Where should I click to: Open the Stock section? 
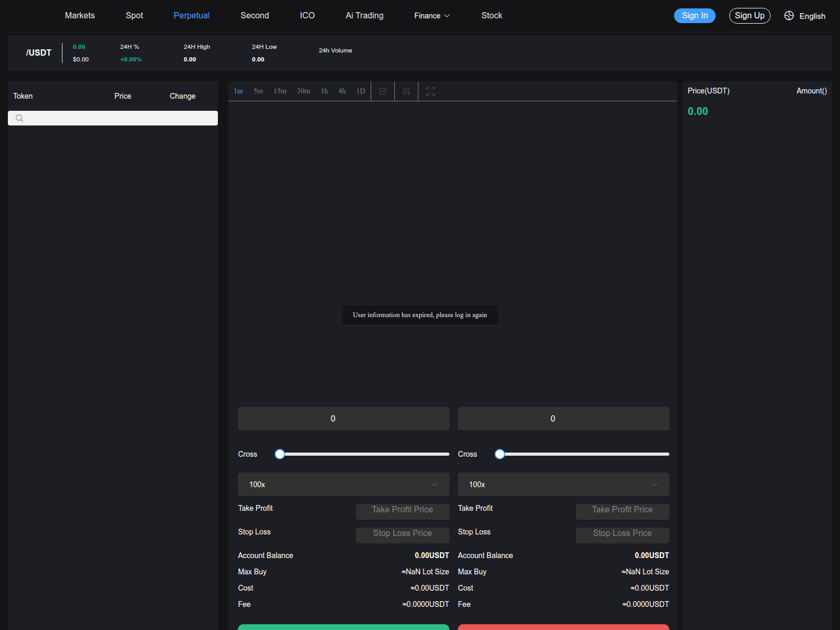tap(492, 16)
